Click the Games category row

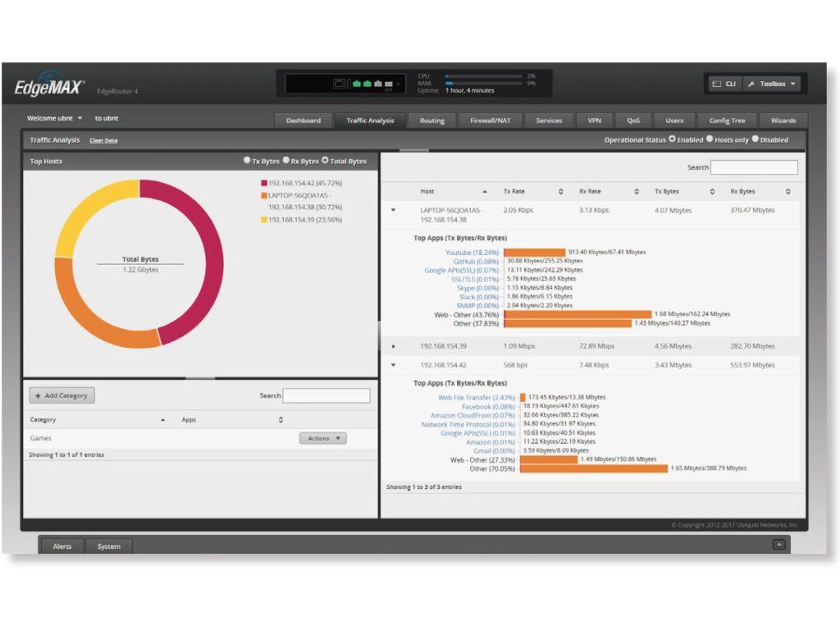[200, 438]
